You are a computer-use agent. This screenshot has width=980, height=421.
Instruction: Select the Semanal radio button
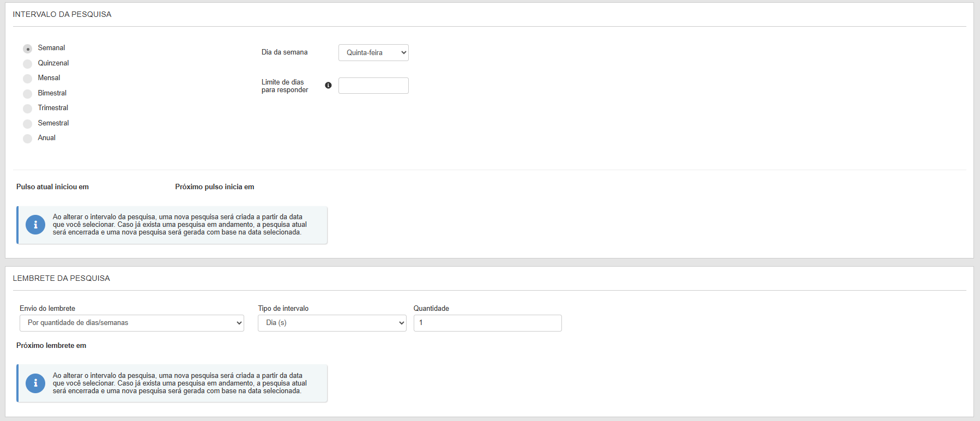[x=28, y=49]
